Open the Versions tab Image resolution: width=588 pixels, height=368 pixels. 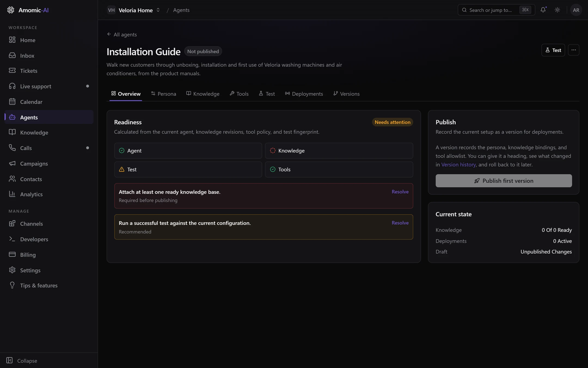coord(346,94)
